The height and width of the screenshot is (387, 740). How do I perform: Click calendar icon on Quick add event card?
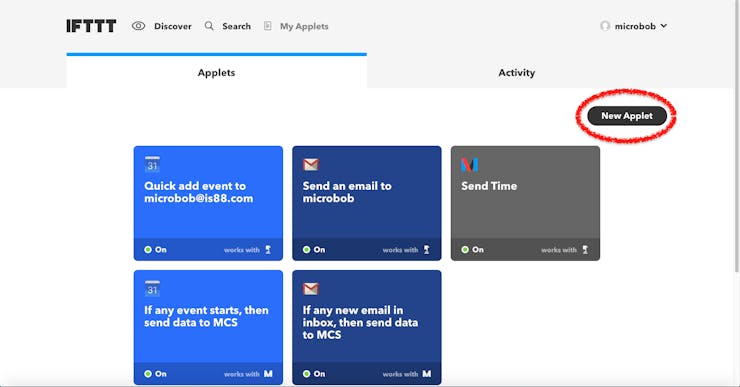(x=152, y=164)
